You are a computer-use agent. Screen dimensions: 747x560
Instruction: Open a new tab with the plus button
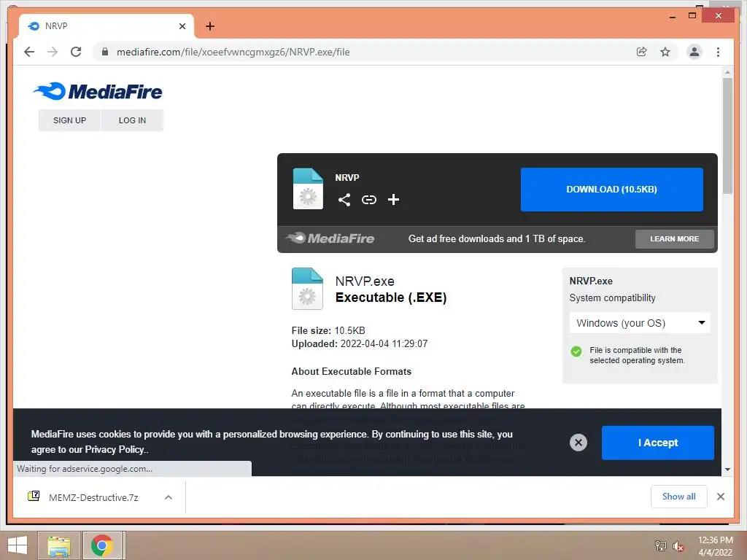coord(209,26)
